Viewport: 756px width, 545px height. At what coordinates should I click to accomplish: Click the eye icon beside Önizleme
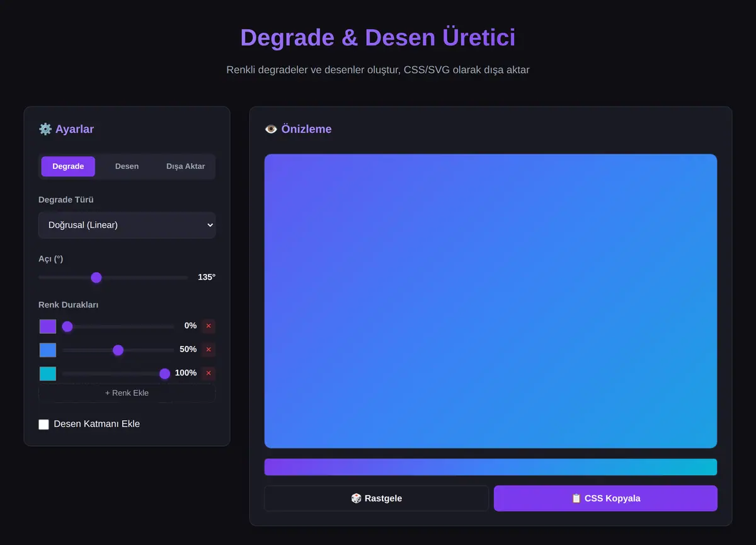[x=271, y=129]
